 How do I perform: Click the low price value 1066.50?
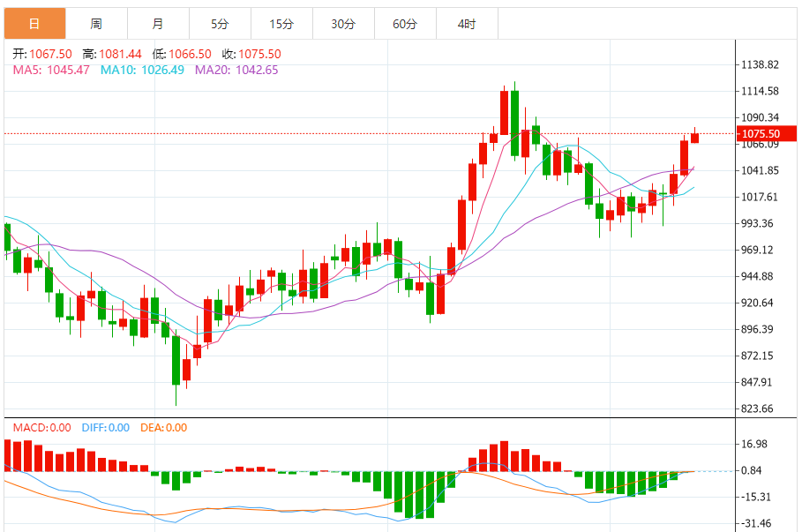[x=190, y=54]
